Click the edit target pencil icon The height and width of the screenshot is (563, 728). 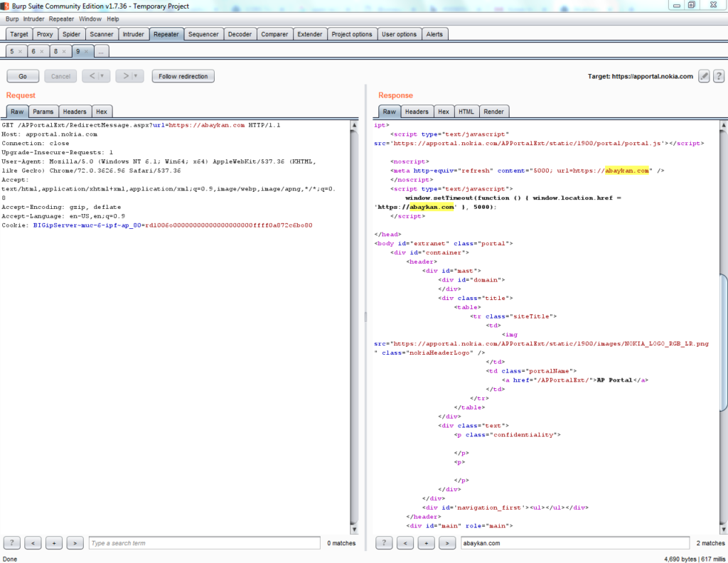click(x=704, y=76)
